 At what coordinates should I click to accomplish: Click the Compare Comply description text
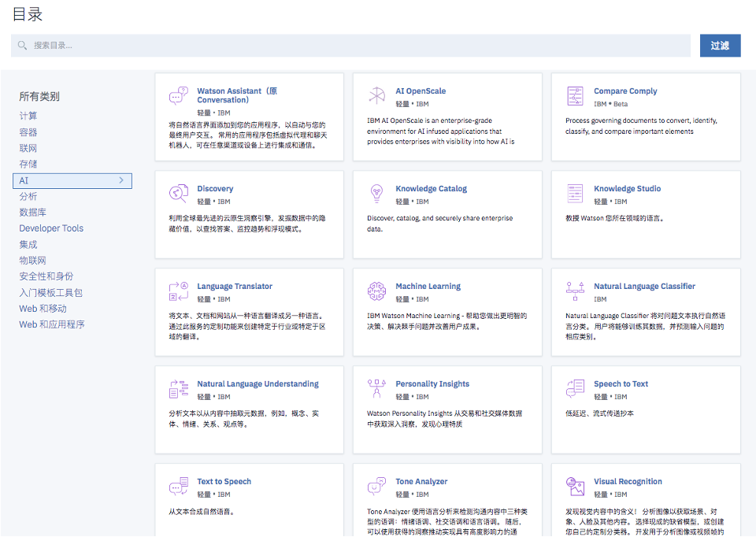[641, 126]
